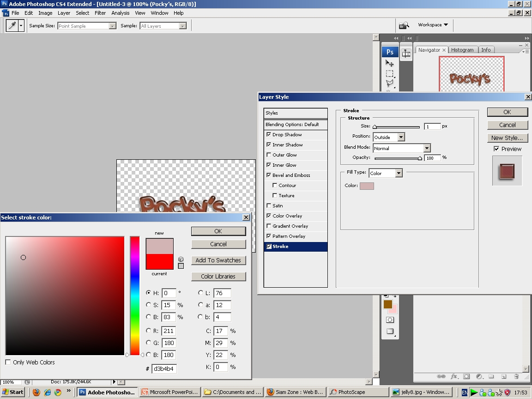Open the Filter menu

pos(100,13)
